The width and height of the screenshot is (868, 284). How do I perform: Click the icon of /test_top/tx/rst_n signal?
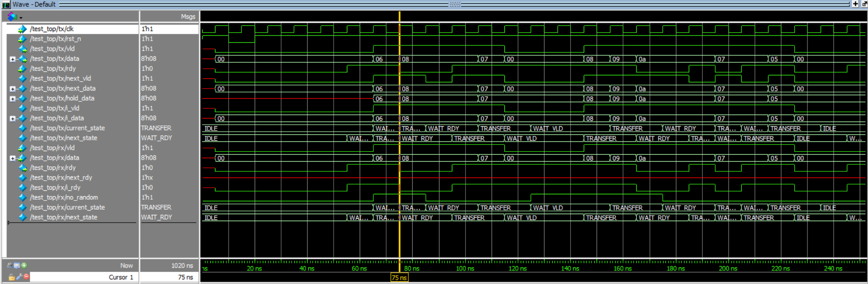pos(23,39)
